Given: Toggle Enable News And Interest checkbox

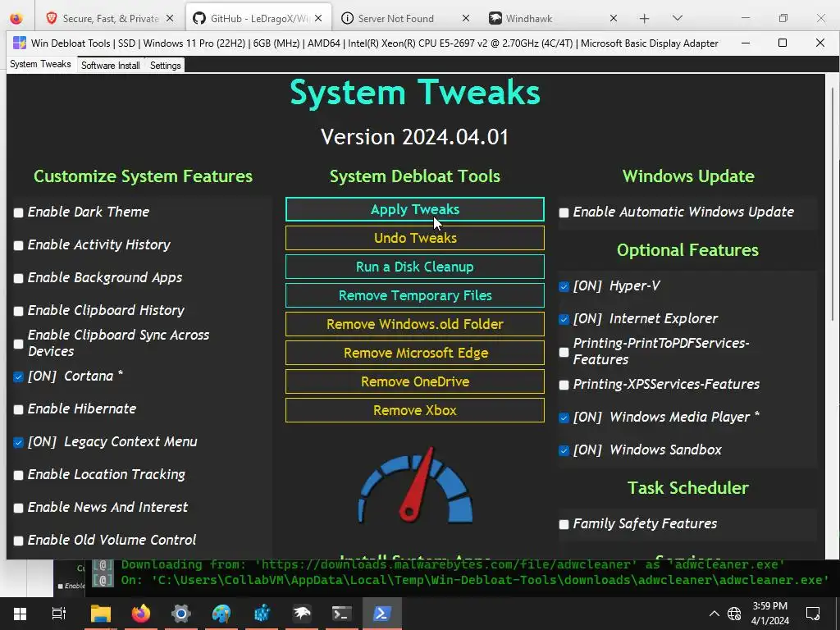Looking at the screenshot, I should tap(19, 508).
